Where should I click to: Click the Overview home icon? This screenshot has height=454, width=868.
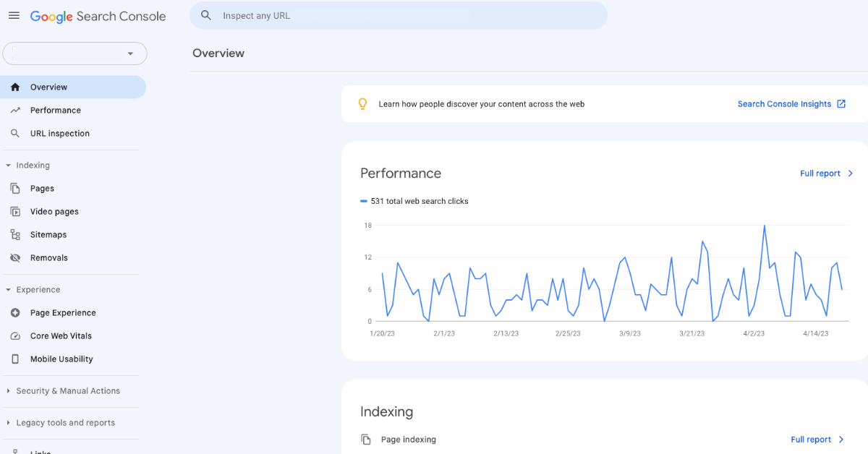click(x=15, y=87)
